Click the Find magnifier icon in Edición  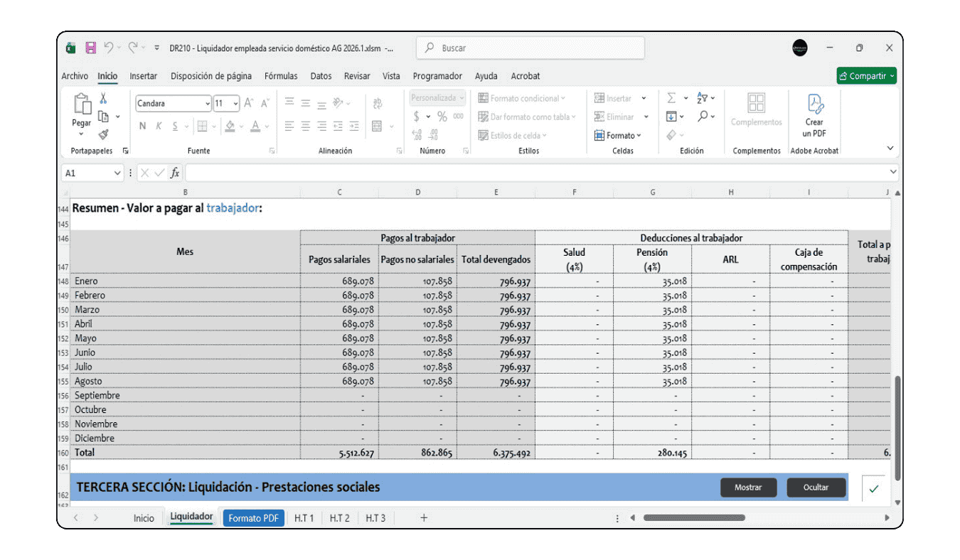point(703,117)
